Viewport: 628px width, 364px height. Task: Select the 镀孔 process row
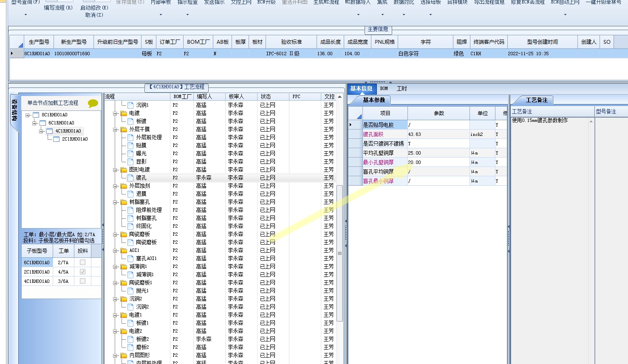tap(220, 178)
